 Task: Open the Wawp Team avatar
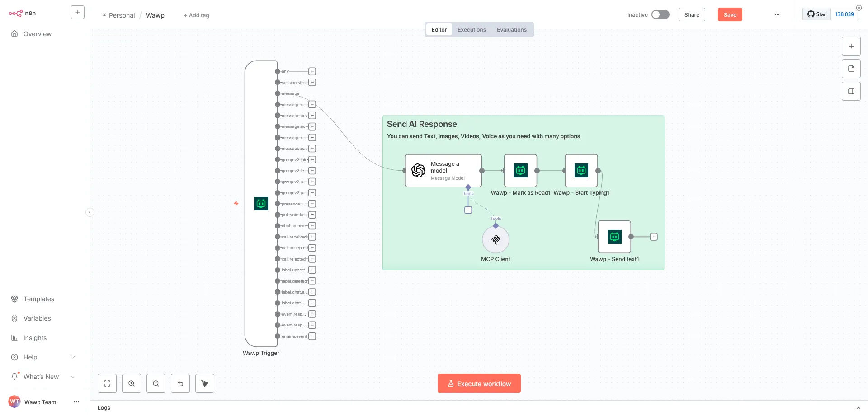14,401
